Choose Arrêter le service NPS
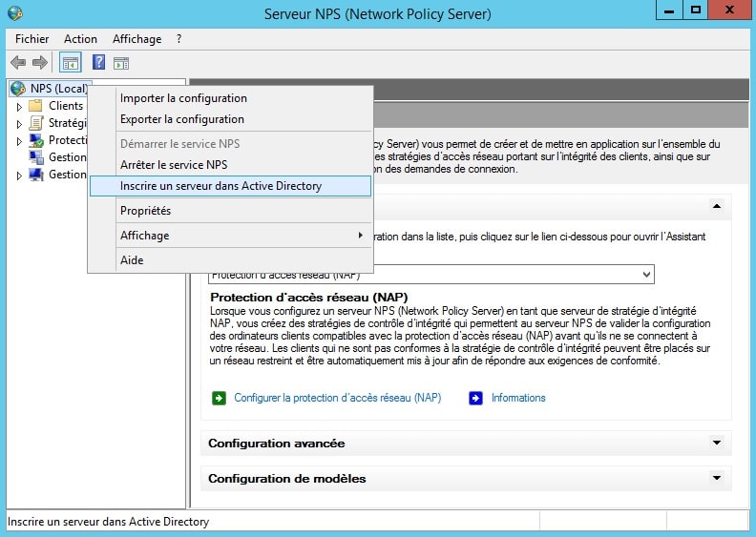The height and width of the screenshot is (537, 756). pos(230,165)
